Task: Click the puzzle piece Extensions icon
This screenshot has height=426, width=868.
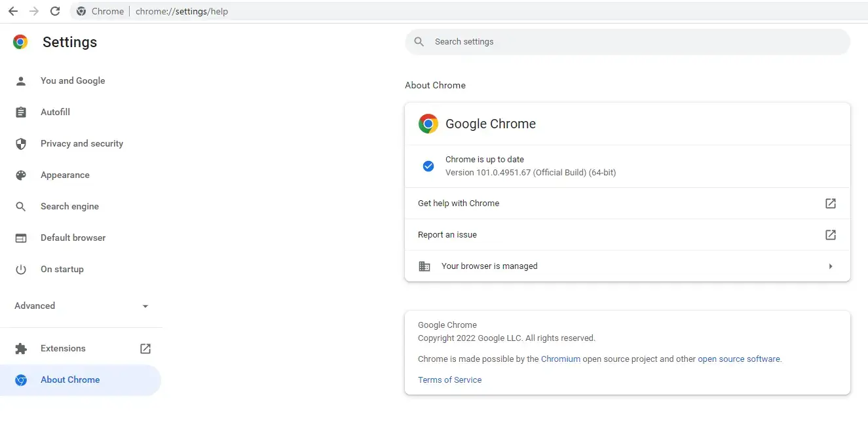Action: tap(21, 349)
